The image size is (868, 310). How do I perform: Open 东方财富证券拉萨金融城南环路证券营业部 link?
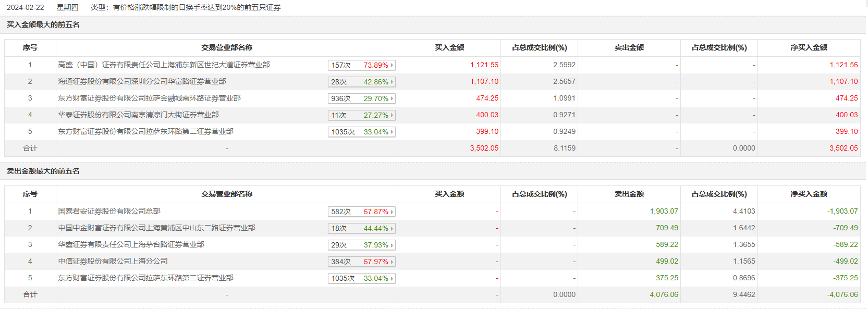click(x=149, y=98)
